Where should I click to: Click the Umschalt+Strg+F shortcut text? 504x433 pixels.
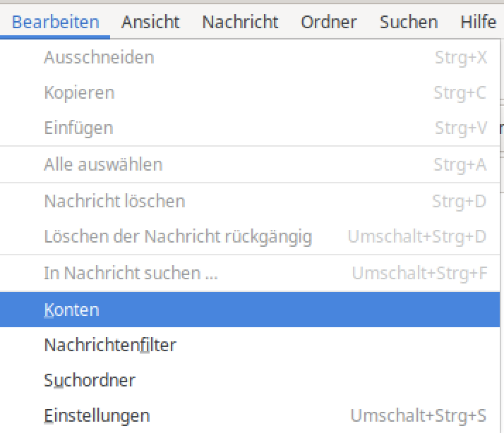[419, 273]
